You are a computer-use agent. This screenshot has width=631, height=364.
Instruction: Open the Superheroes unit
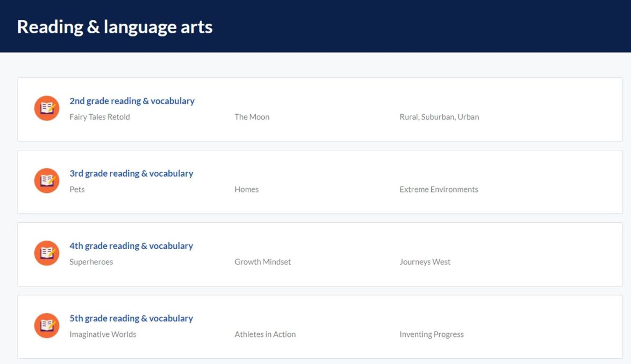tap(91, 262)
